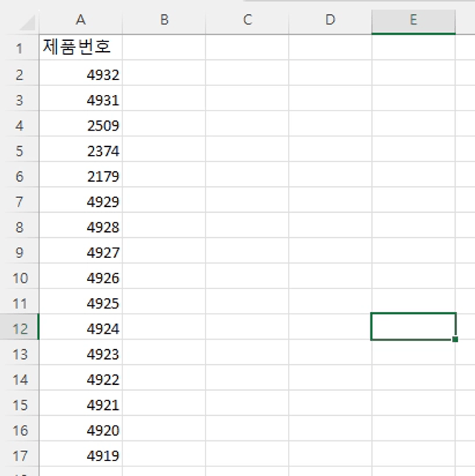This screenshot has width=475, height=476.
Task: Click the fill handle of cell E12
Action: coord(454,339)
